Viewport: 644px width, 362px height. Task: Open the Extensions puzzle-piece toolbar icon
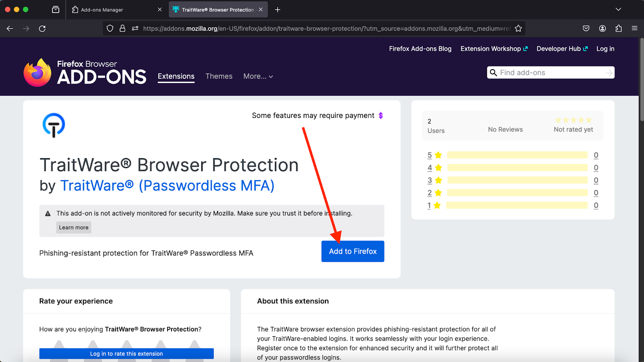619,29
